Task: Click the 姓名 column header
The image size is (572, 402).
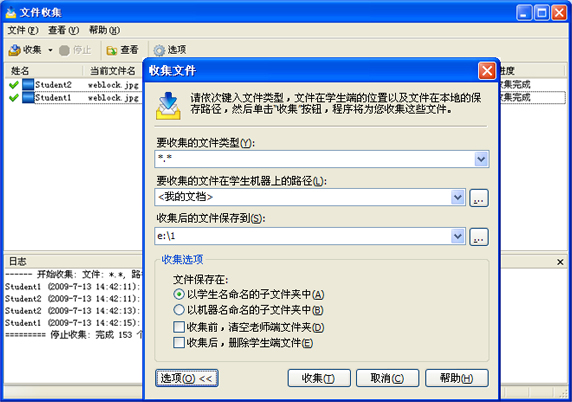Action: (43, 70)
